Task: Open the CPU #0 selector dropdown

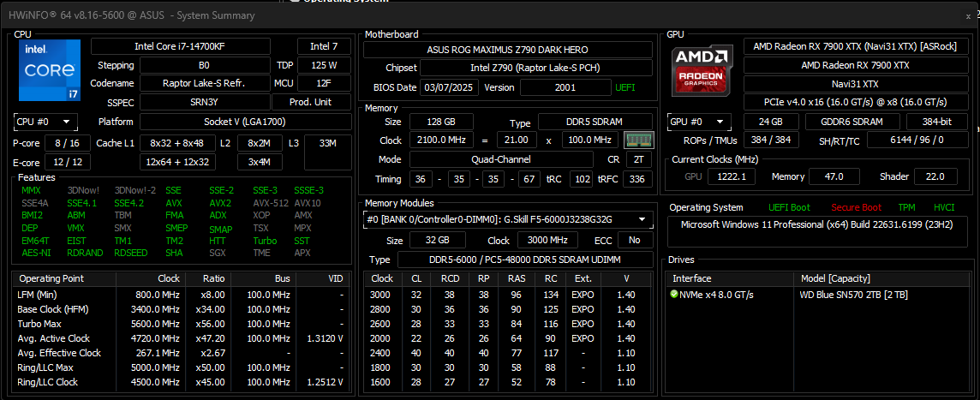Action: coord(45,122)
